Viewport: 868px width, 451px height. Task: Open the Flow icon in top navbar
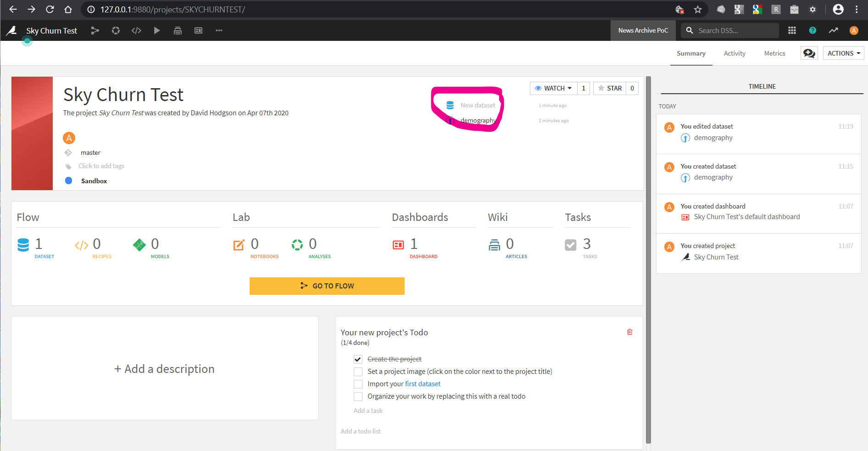click(x=95, y=30)
